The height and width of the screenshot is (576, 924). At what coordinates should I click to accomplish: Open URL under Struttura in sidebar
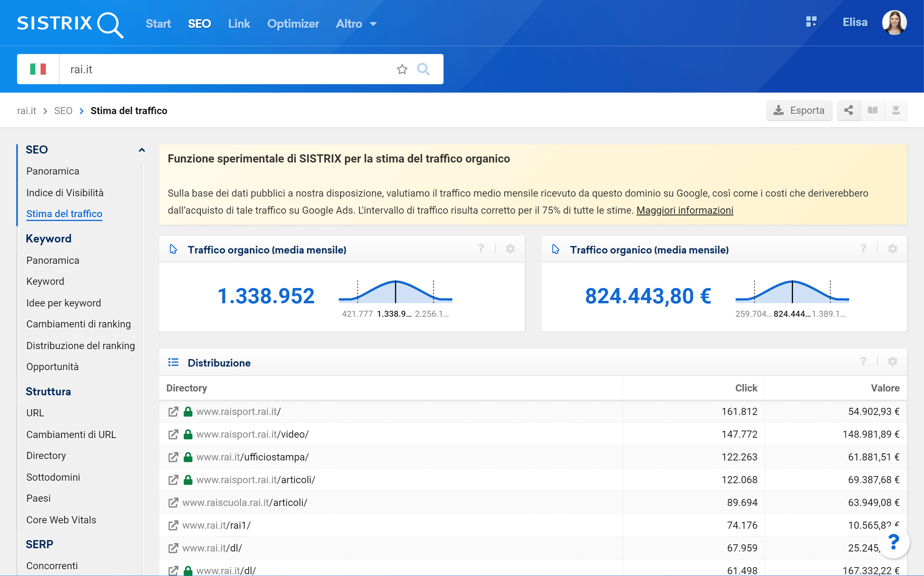35,413
